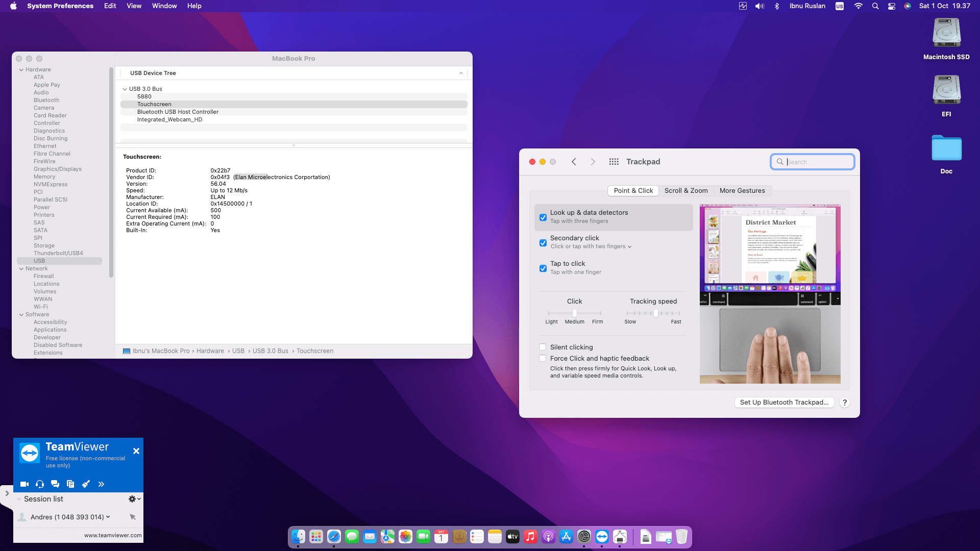
Task: Open the Secondary click gesture dropdown
Action: [591, 246]
